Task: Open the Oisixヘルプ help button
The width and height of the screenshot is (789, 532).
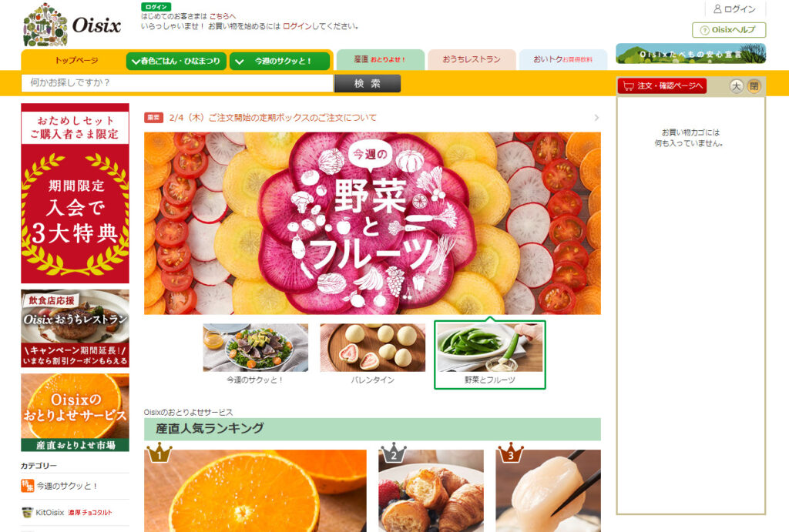Action: pos(729,30)
